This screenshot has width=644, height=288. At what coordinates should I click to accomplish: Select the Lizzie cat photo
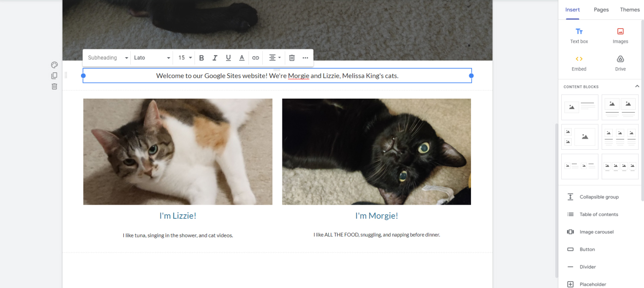tap(178, 152)
